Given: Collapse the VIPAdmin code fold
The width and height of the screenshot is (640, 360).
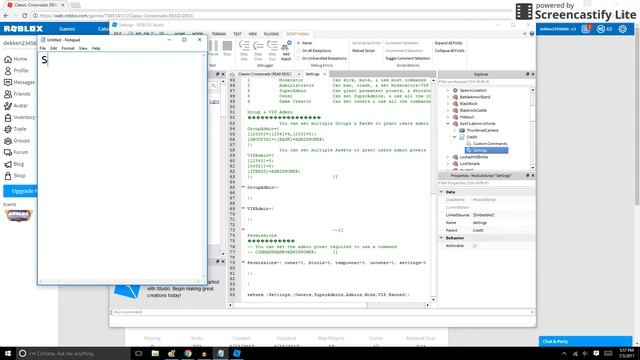Looking at the screenshot, I should coord(243,209).
